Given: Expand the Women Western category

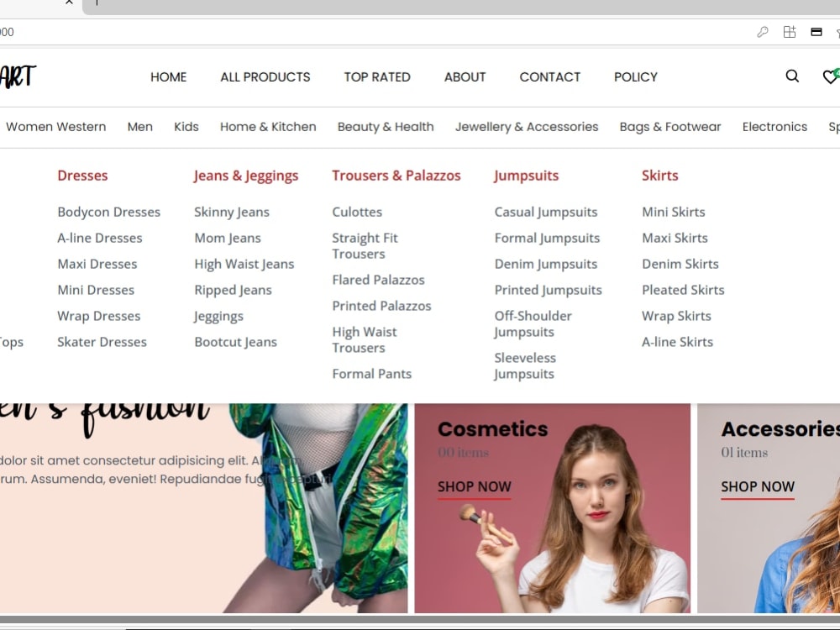Looking at the screenshot, I should coord(55,127).
